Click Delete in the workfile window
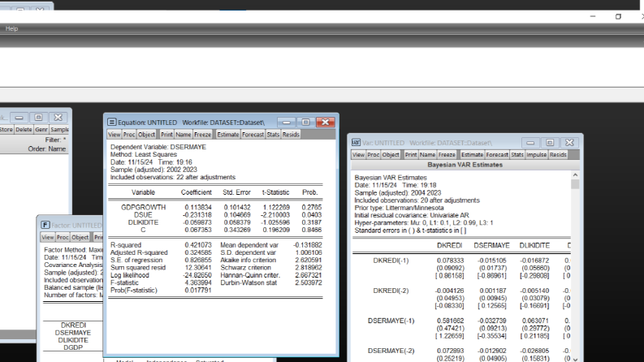644x362 pixels. [x=24, y=130]
